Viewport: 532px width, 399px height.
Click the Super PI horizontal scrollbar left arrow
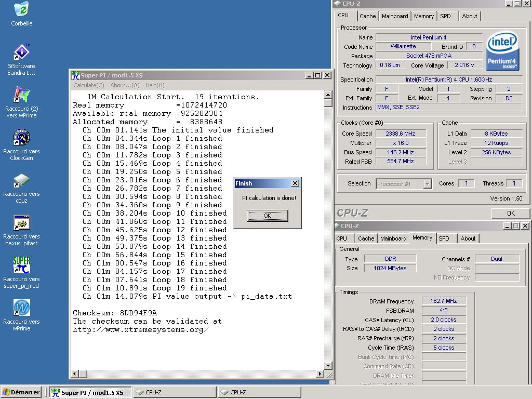75,374
